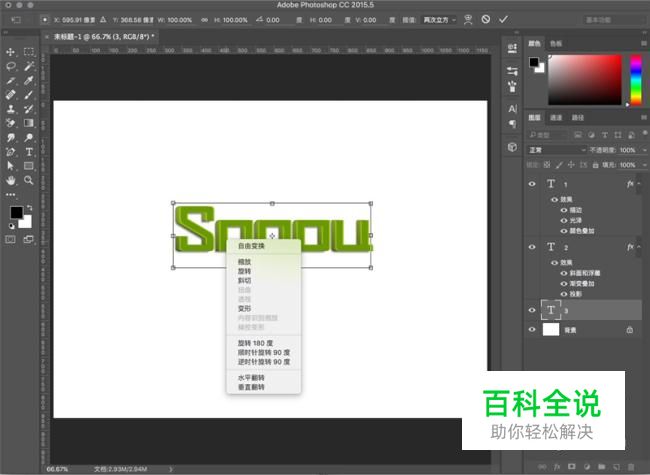The width and height of the screenshot is (650, 475).
Task: Hide the 背景 layer with its eye icon
Action: click(x=532, y=330)
